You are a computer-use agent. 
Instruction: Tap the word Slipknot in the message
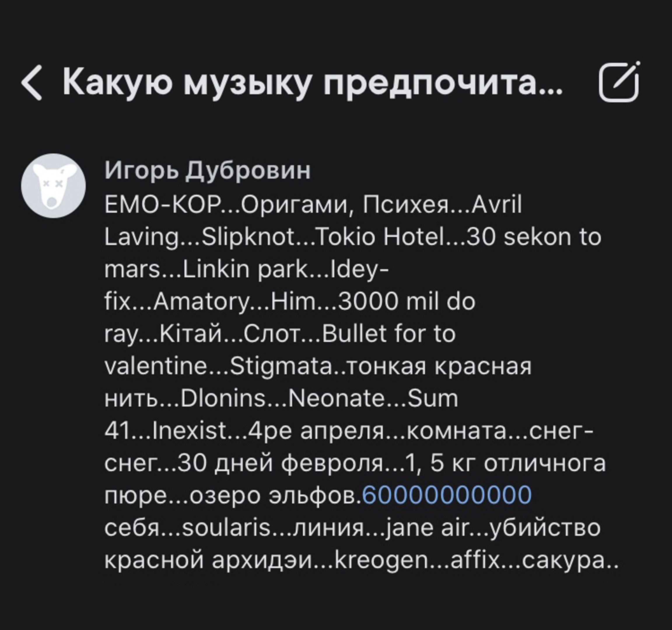tap(249, 237)
